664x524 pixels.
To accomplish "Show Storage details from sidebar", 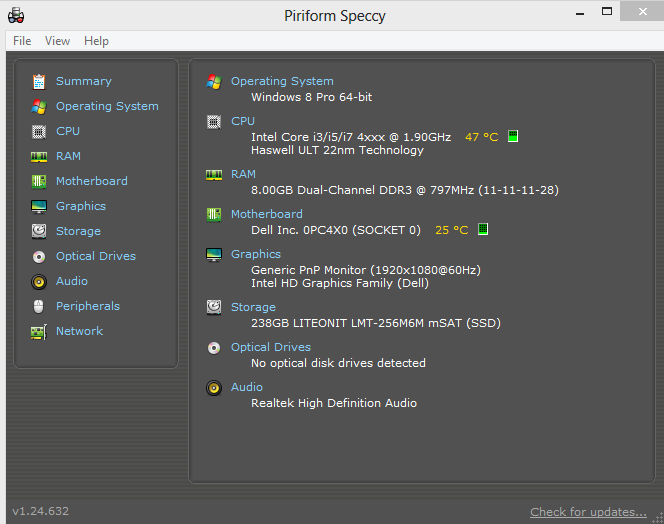I will (x=78, y=231).
